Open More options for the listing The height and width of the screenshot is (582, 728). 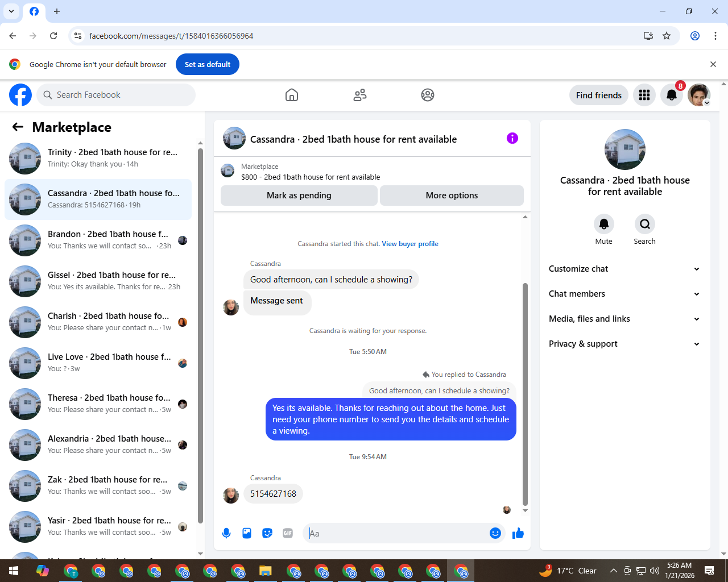452,196
